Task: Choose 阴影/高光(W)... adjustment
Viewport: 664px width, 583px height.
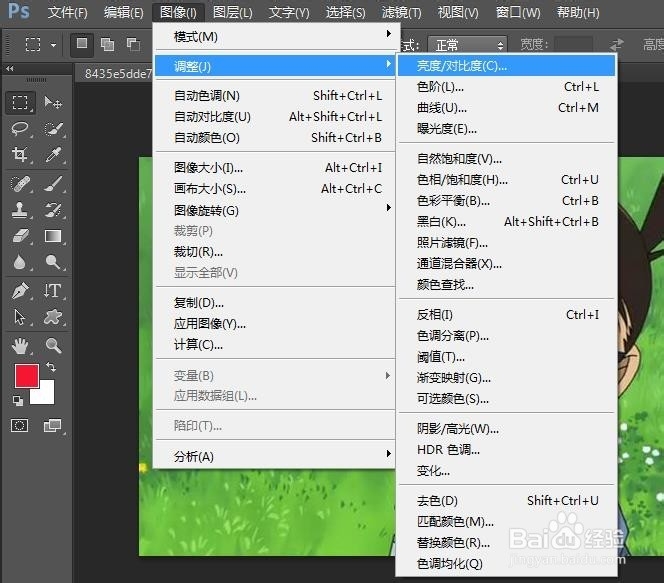Action: point(506,429)
